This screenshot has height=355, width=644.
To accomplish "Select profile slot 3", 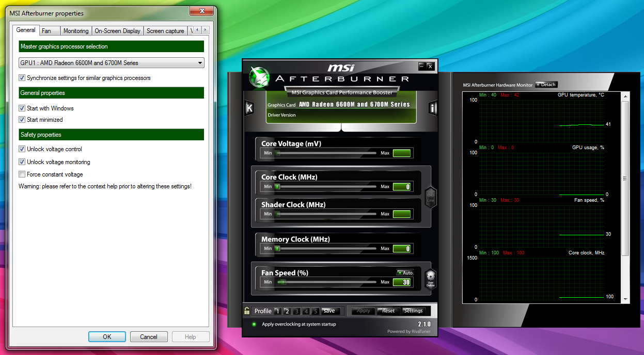I will (x=296, y=311).
